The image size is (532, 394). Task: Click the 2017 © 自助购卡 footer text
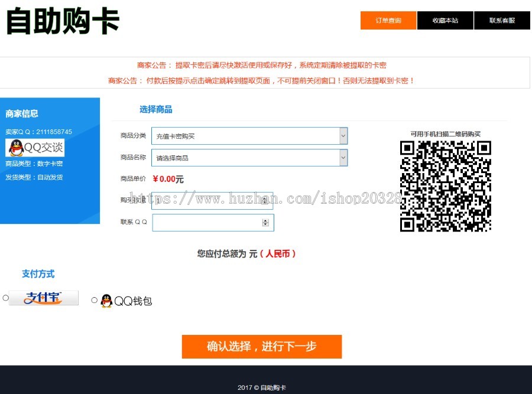262,388
